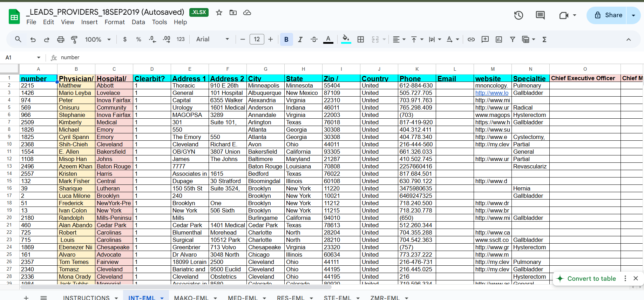Click Convert to table

[591, 279]
